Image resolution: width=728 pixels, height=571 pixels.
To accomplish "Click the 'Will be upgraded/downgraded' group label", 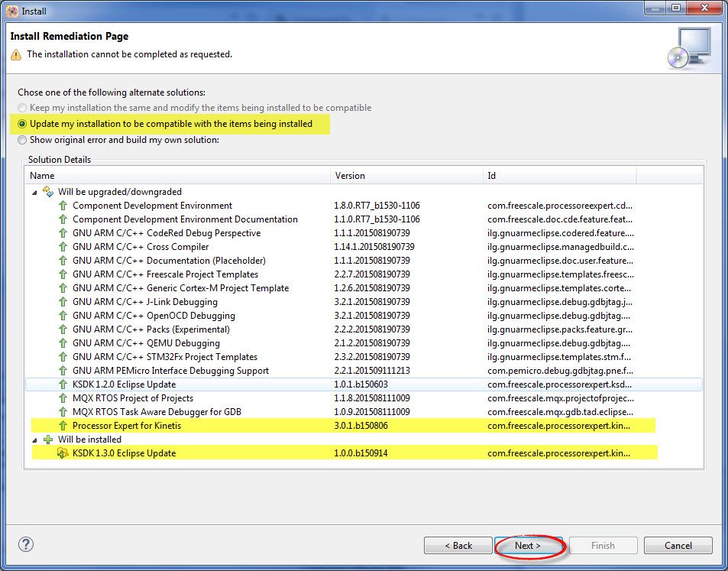I will point(120,191).
